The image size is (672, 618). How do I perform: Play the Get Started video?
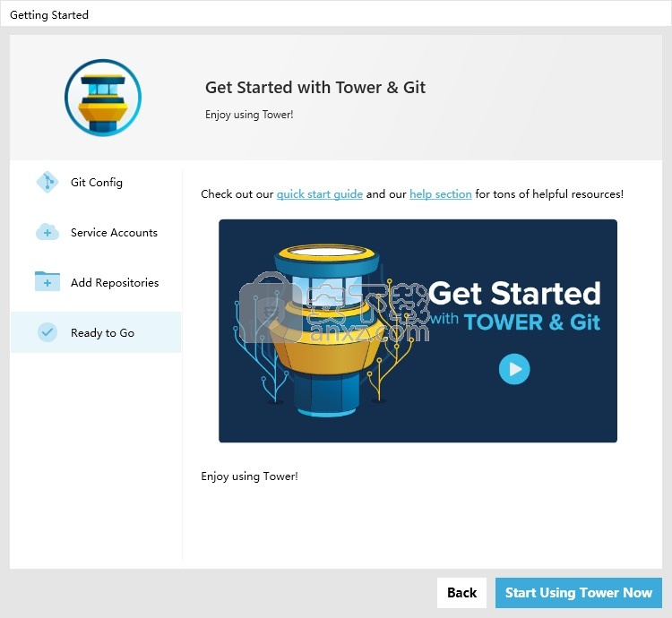pyautogui.click(x=514, y=369)
